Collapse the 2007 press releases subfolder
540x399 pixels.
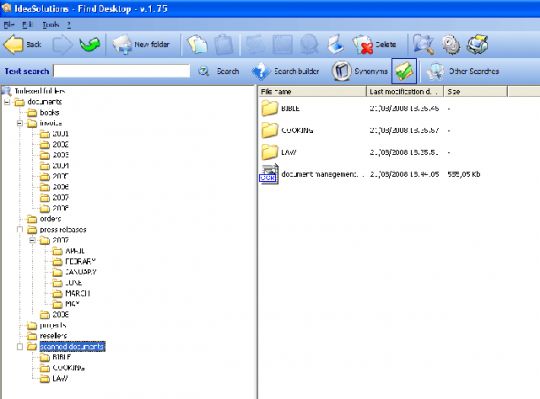(32, 240)
